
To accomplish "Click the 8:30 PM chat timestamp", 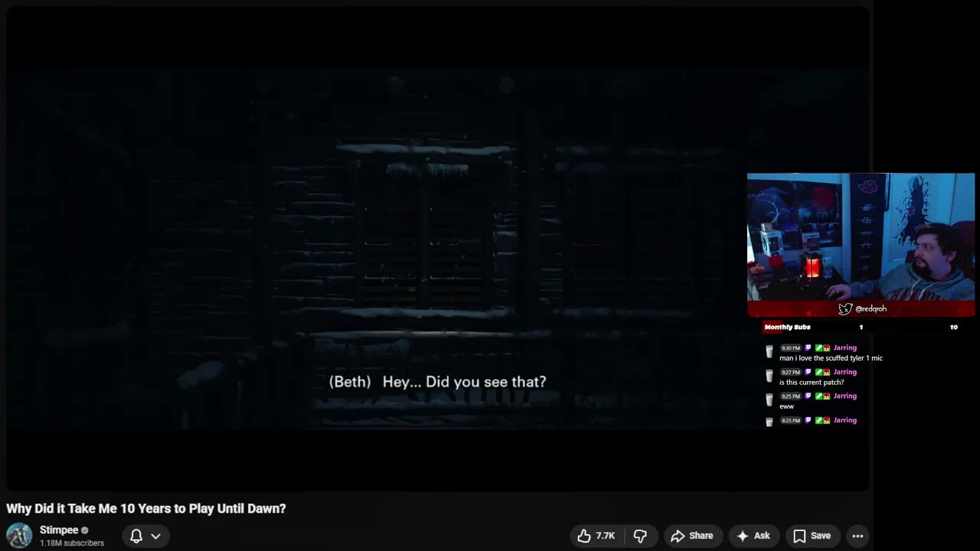I will [790, 348].
